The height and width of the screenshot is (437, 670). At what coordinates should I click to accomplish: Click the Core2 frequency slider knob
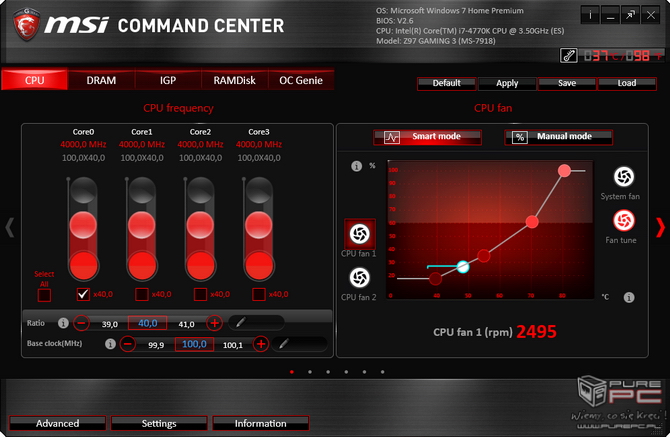pos(200,225)
